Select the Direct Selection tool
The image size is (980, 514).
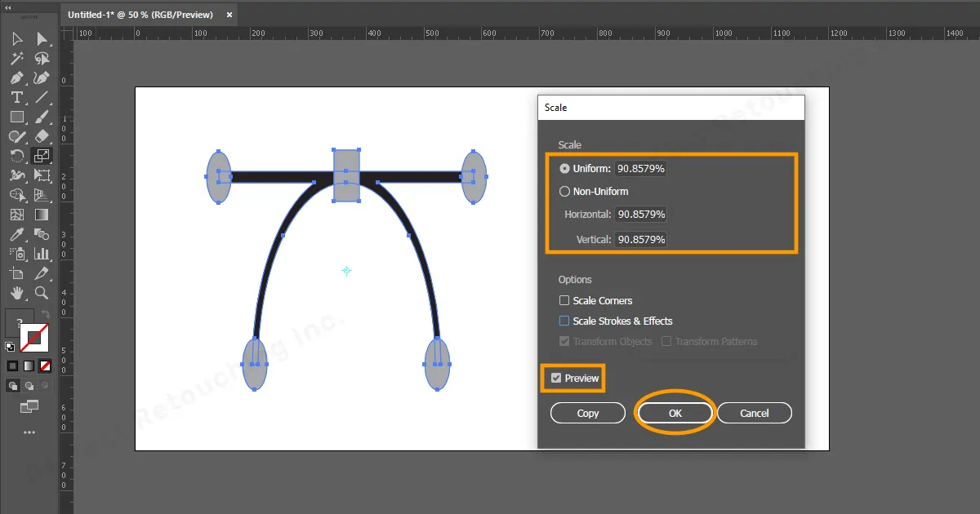42,39
